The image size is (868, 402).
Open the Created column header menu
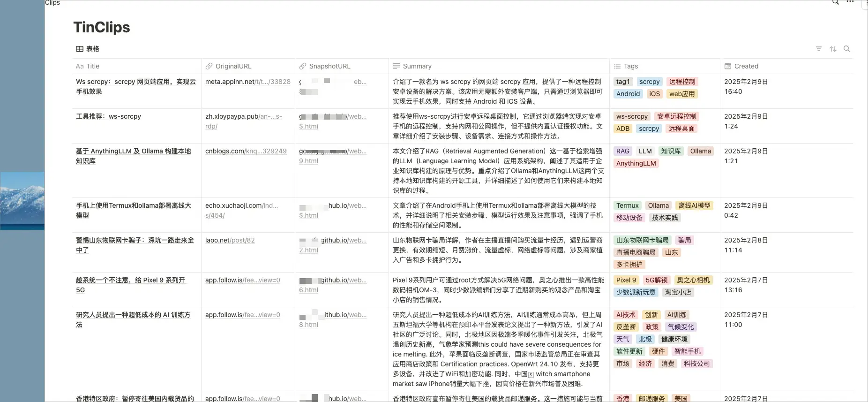(x=786, y=66)
